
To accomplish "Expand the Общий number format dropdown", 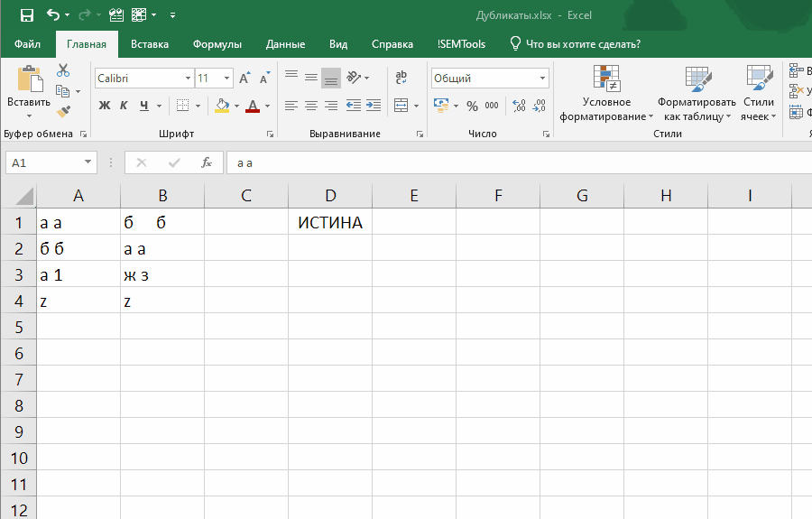I will [541, 79].
